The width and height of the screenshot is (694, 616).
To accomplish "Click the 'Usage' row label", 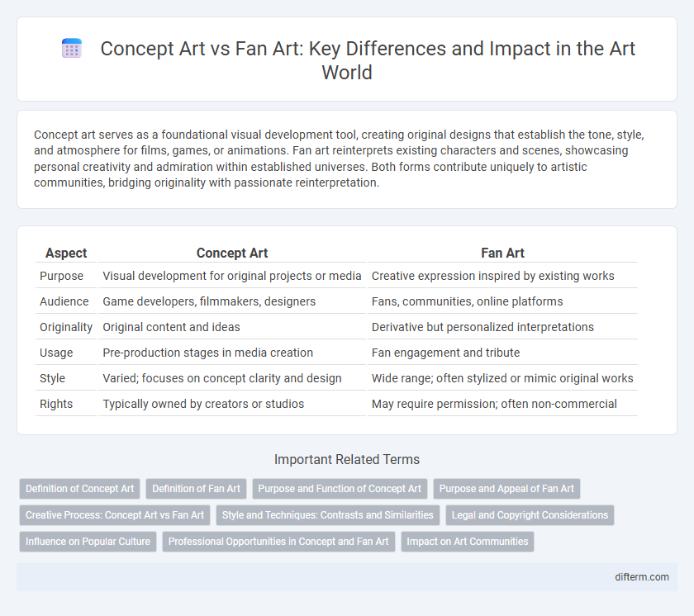I will click(x=56, y=353).
